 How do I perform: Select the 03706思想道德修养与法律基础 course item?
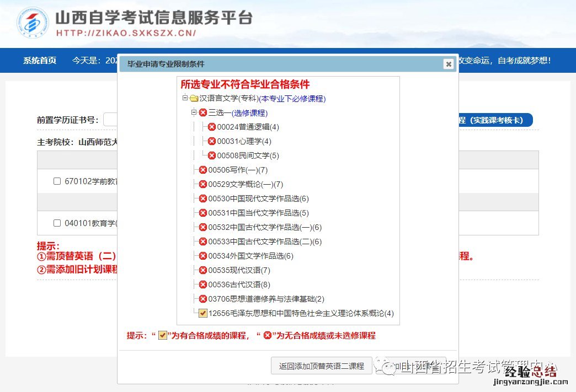pos(266,299)
